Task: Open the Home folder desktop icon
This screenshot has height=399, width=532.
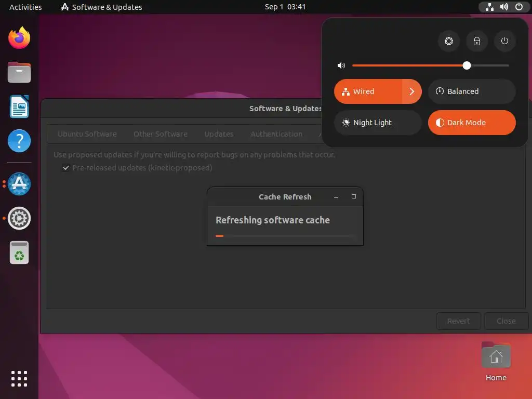Action: (x=496, y=362)
